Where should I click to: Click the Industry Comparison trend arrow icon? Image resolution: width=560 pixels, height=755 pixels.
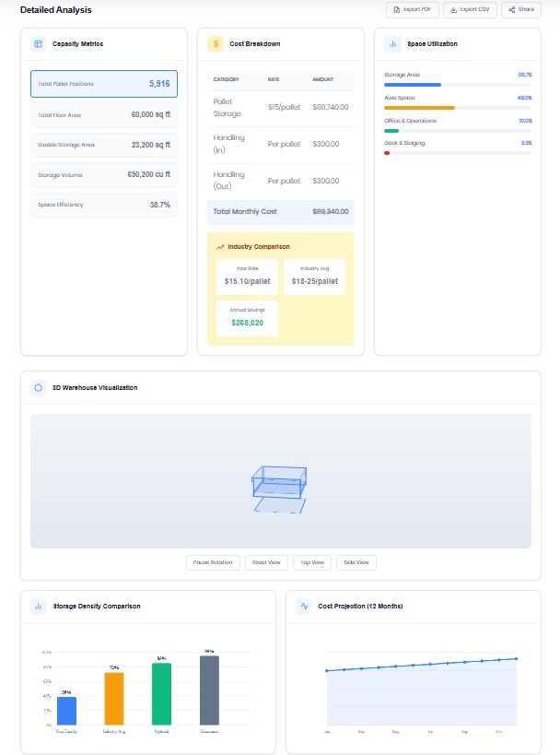(x=220, y=246)
